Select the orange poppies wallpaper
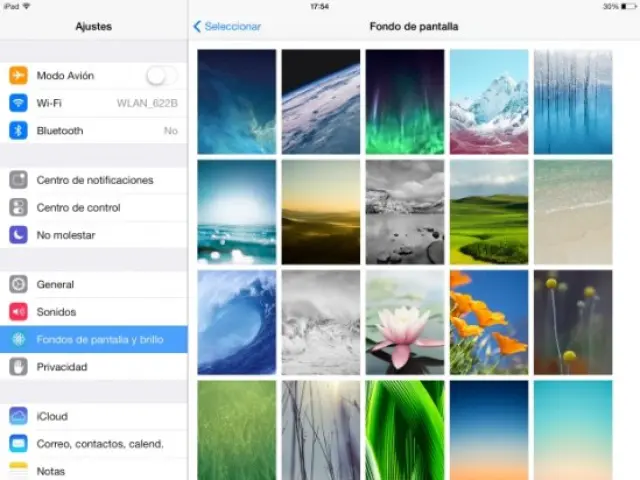 tap(488, 322)
